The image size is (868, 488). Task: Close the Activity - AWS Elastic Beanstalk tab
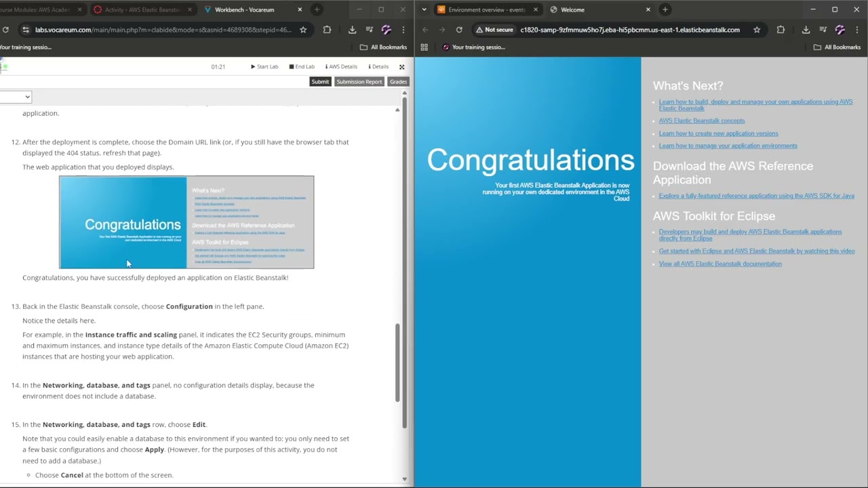click(x=189, y=9)
